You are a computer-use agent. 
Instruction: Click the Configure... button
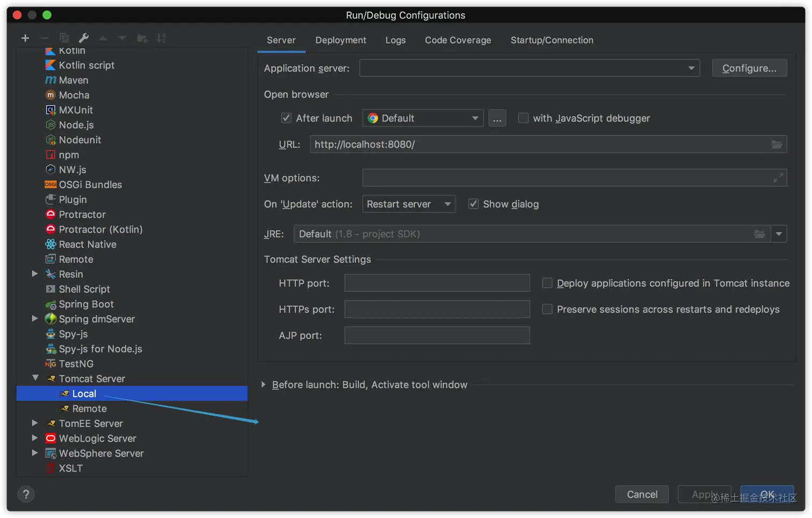pyautogui.click(x=749, y=68)
